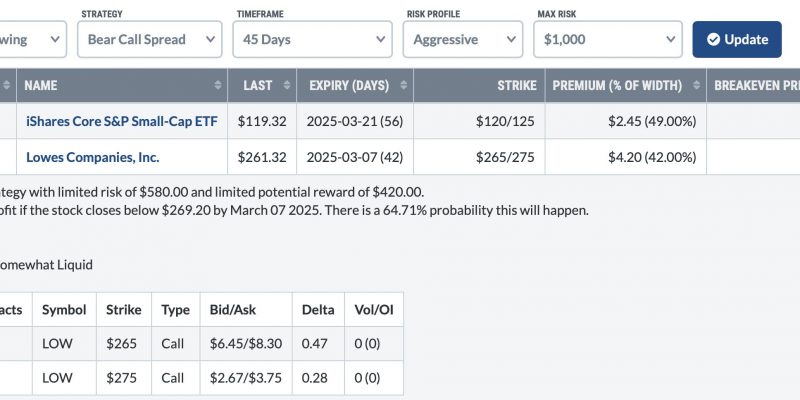Select the LOW $265 Call option row

[202, 343]
